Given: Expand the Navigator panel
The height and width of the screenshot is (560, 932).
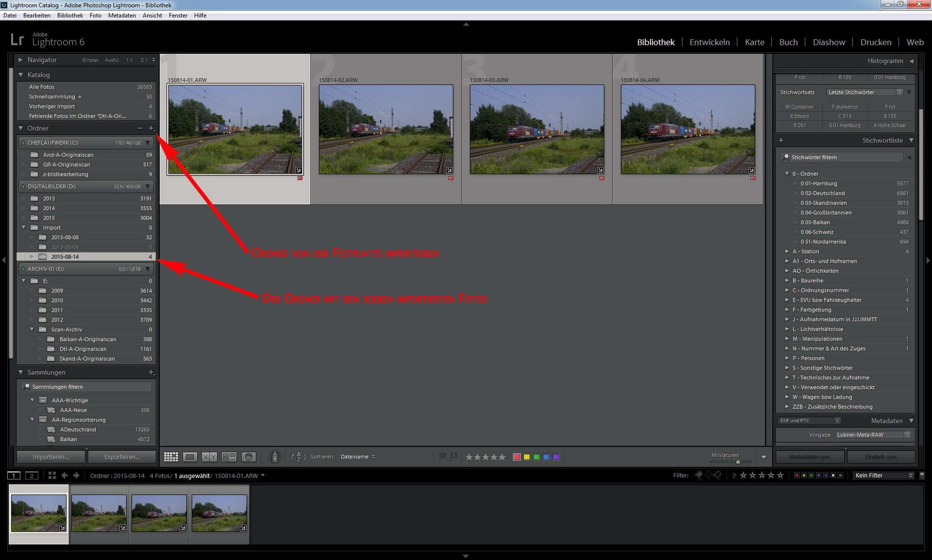Looking at the screenshot, I should [21, 60].
